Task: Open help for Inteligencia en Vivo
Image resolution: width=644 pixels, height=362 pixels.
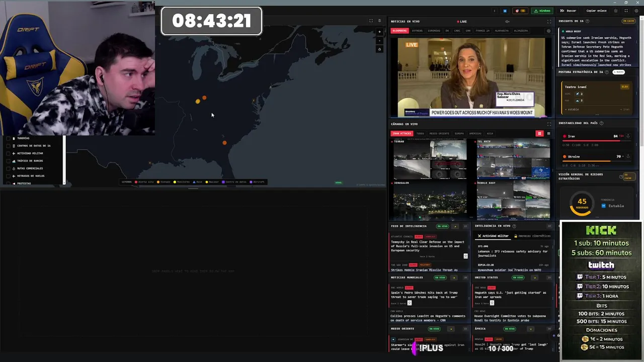Action: [x=514, y=226]
